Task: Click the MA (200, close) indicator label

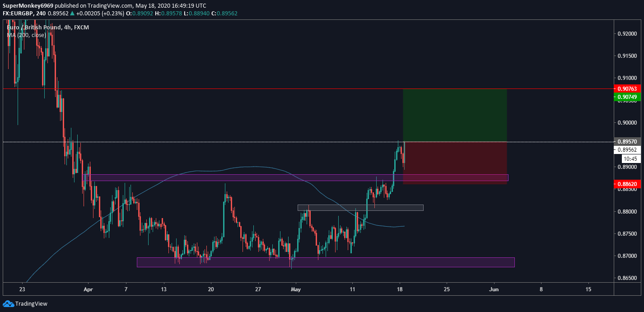Action: click(26, 35)
